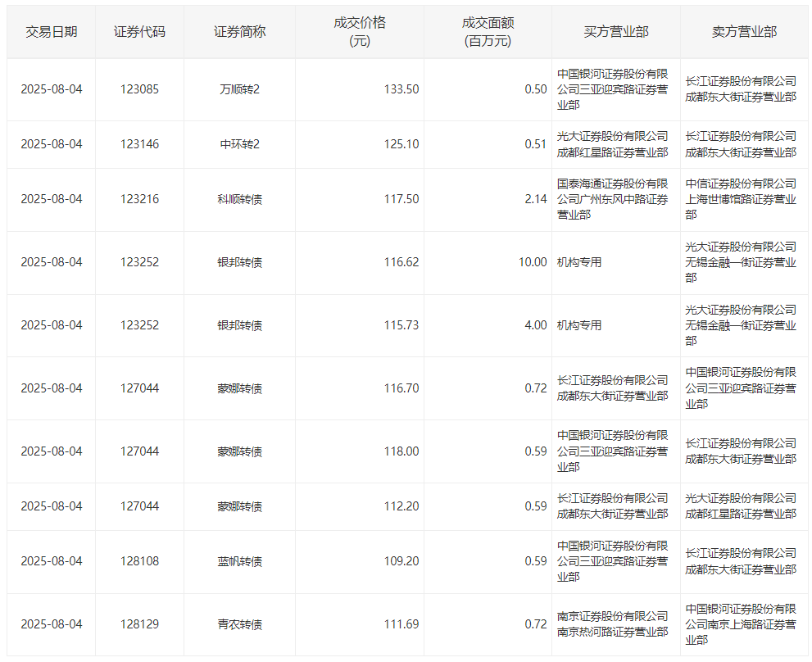Click 机构专用 in the 116.62 price row
Viewport: 812px width, 662px height.
pos(579,262)
